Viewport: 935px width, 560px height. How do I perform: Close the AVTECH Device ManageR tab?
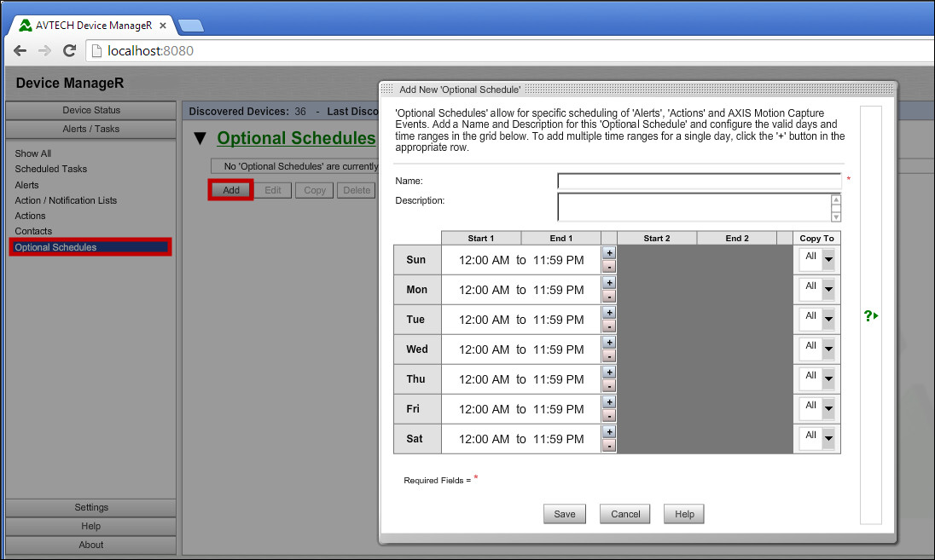163,26
